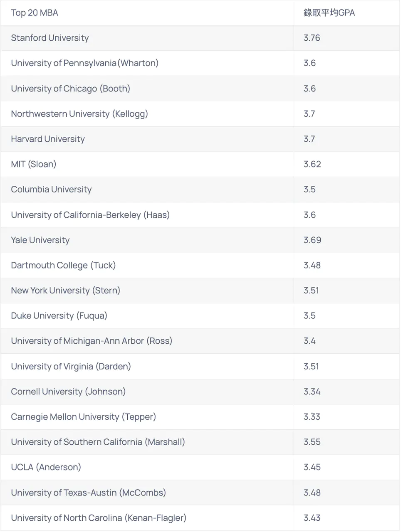The image size is (401, 532).
Task: Click Northwestern University (Kellogg) entry
Action: (79, 114)
